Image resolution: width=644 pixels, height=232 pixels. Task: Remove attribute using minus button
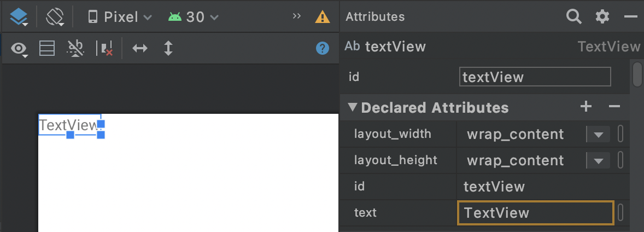pyautogui.click(x=614, y=107)
